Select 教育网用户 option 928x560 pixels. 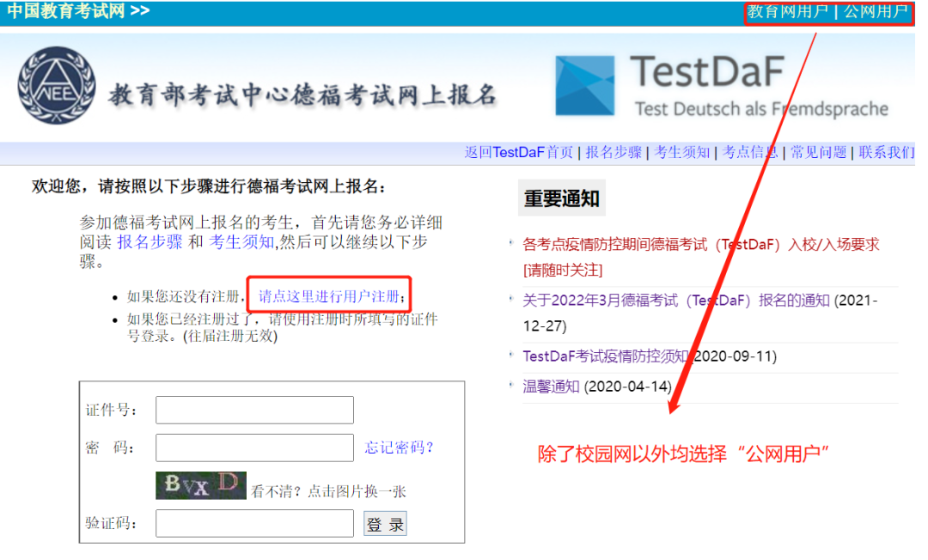(787, 11)
